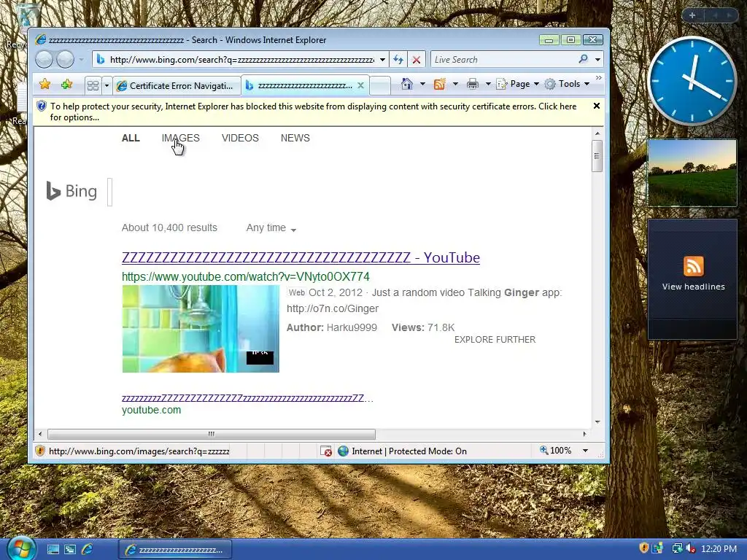Screen dimensions: 747x560
Task: Click the Bing logo
Action: [x=71, y=192]
